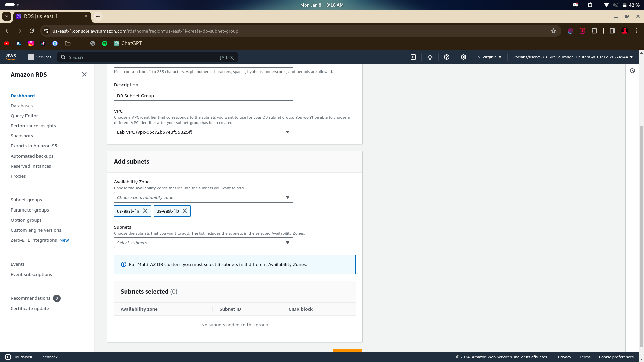
Task: Click the AWS support help icon
Action: pyautogui.click(x=447, y=57)
